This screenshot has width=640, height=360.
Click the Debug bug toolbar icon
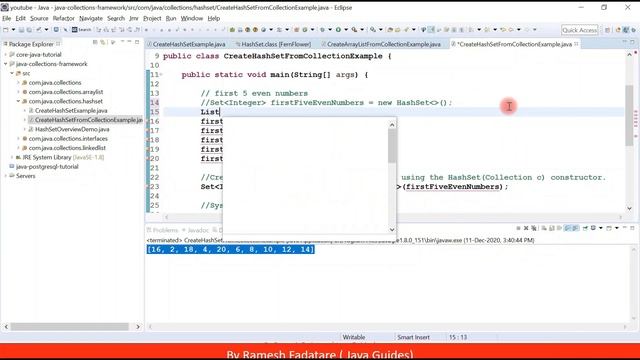[x=322, y=30]
